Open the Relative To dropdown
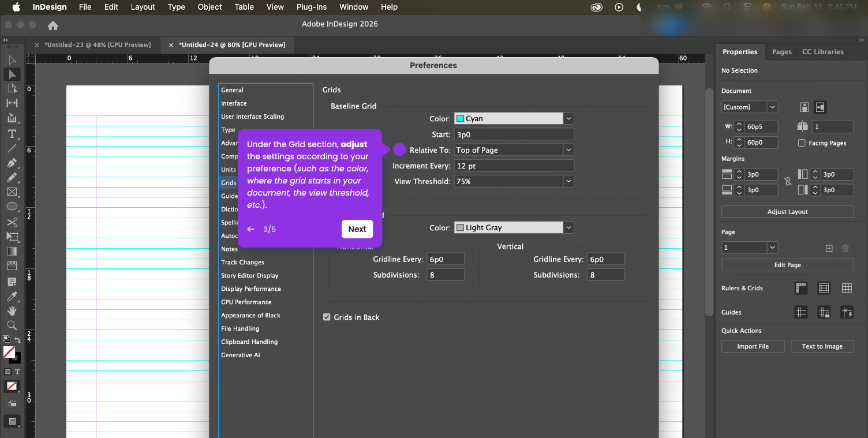This screenshot has height=438, width=868. tap(568, 150)
